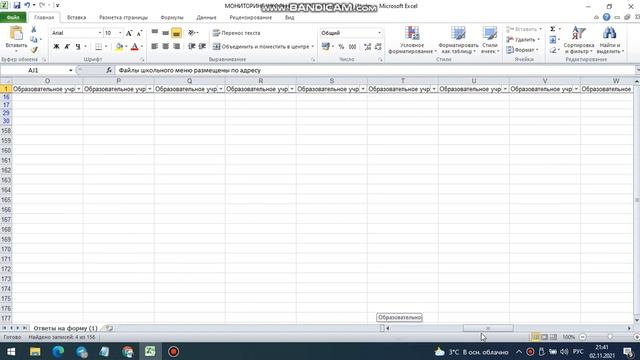640x360 pixels.
Task: Open Условное форматирование menu
Action: (x=412, y=40)
